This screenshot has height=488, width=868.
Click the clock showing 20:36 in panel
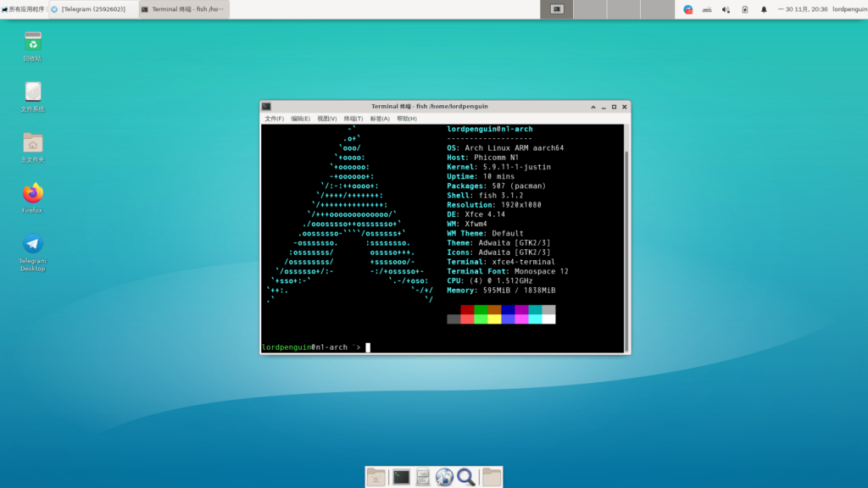click(x=803, y=9)
